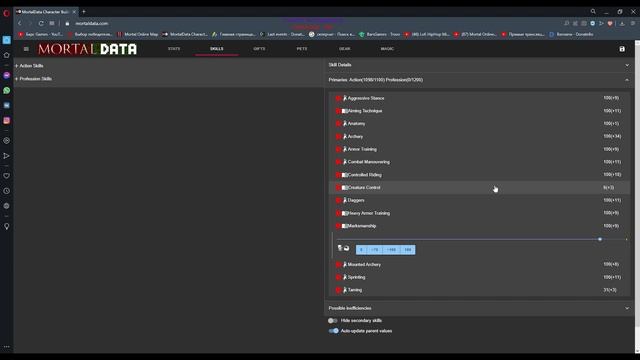Viewport: 640px width, 360px height.
Task: Select the Creature Control skill row
Action: click(x=479, y=188)
